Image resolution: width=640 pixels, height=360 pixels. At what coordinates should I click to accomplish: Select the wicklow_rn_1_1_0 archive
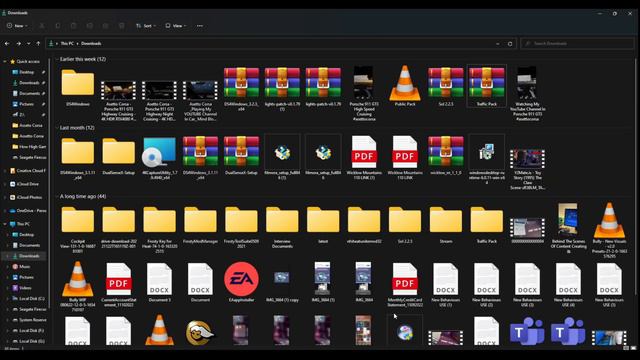[445, 155]
